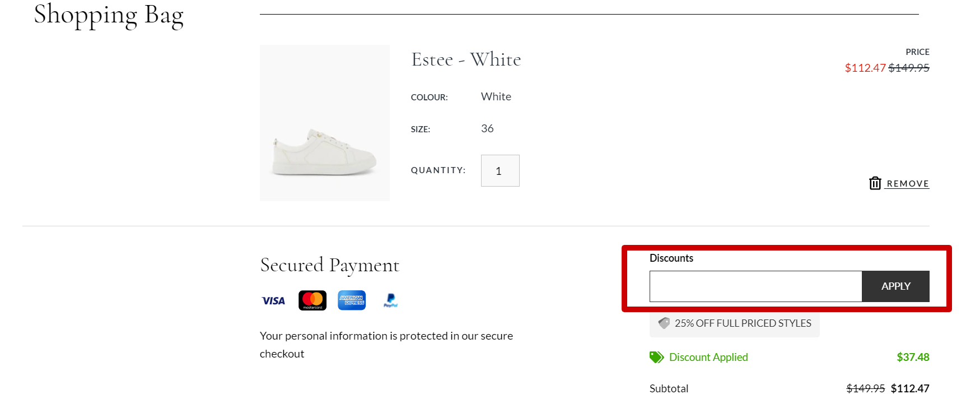Click the Mastercard logo
Screen dimensions: 980x394
coord(312,300)
